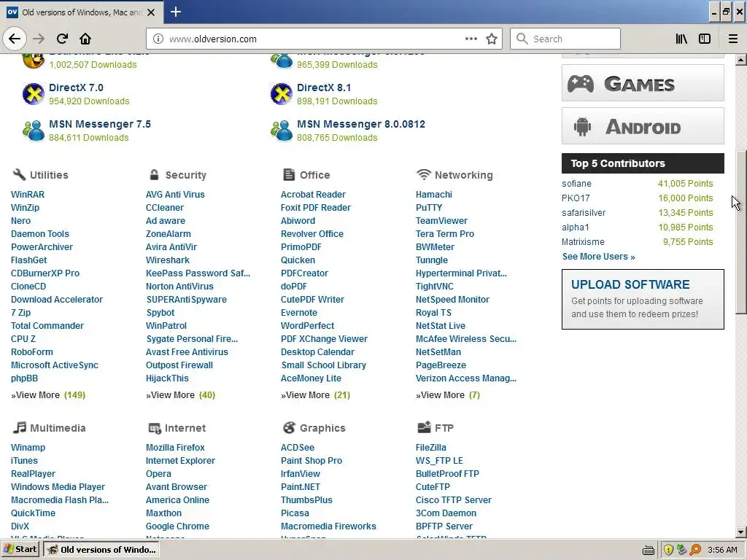This screenshot has height=560, width=747.
Task: Open the Evernote link
Action: (x=298, y=313)
